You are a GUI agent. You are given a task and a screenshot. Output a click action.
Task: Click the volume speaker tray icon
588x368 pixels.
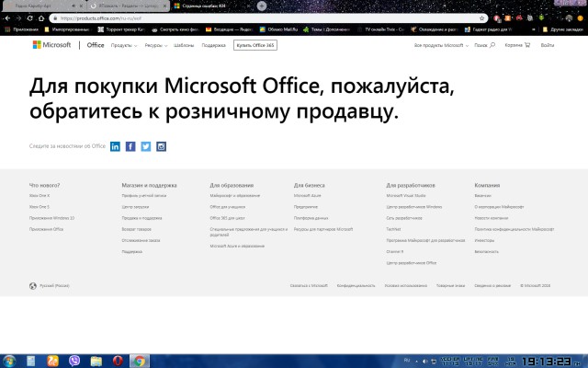pos(424,362)
